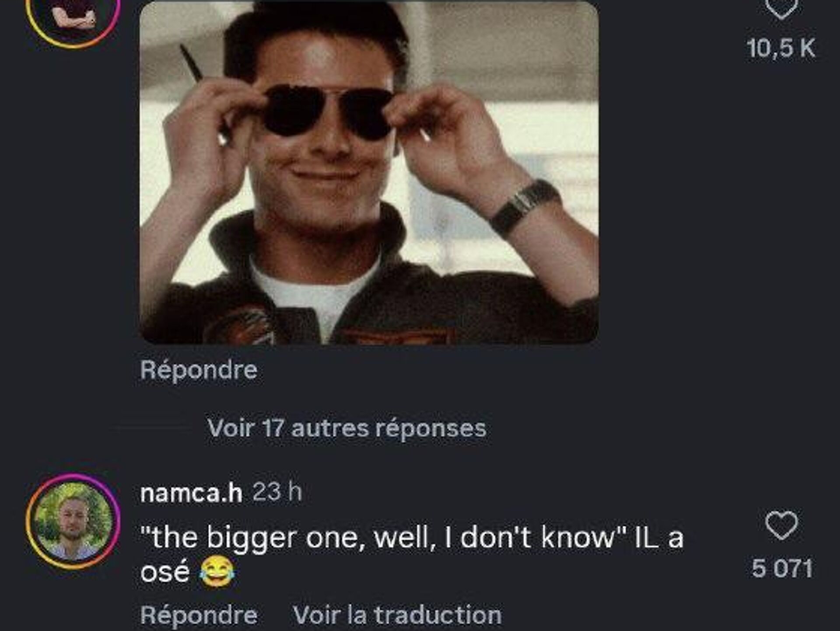The image size is (840, 631).
Task: Open namca.h profile picture
Action: (x=73, y=521)
